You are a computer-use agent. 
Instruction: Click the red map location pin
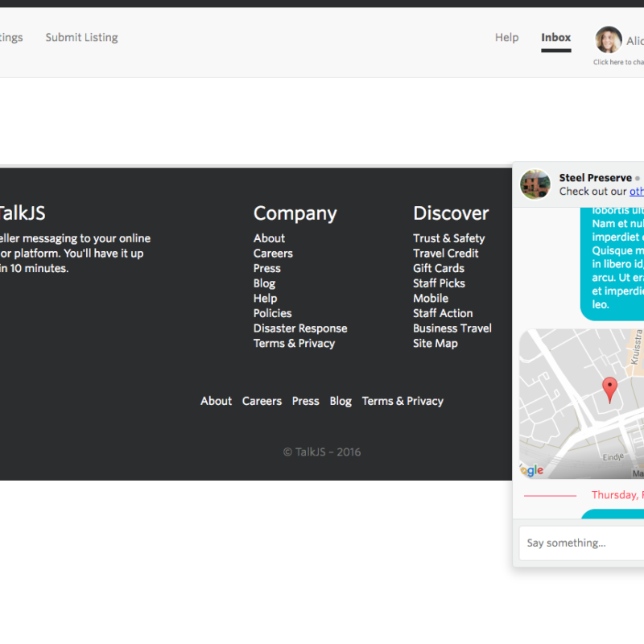(610, 389)
